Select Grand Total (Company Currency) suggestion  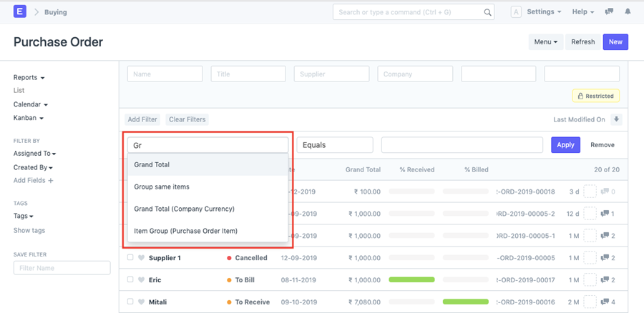[x=184, y=209]
